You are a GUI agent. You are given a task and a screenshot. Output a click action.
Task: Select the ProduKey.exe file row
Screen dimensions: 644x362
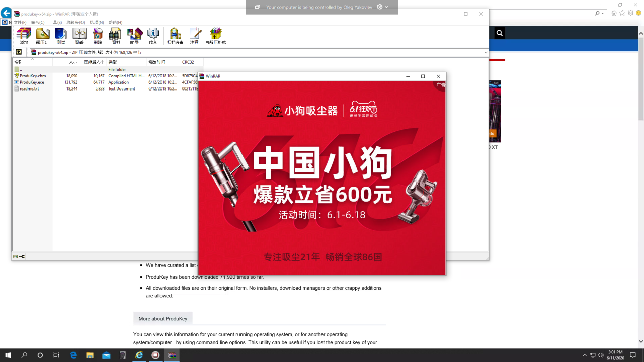[106, 82]
